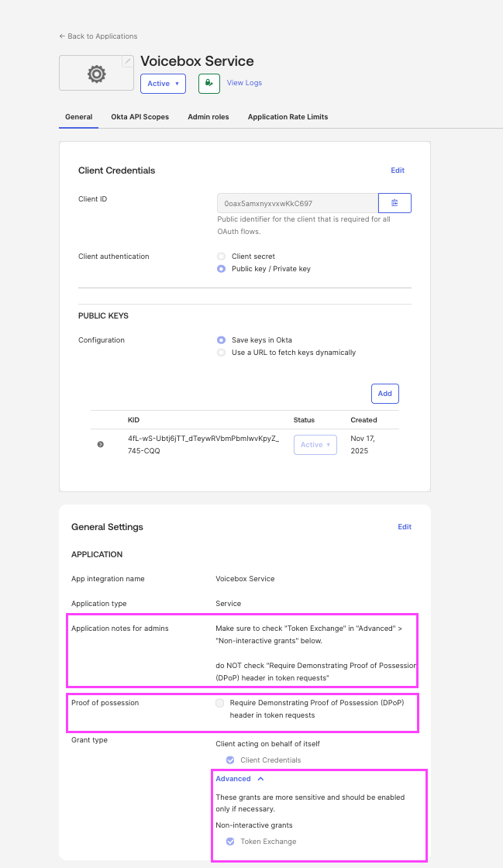Toggle the Client Credentials grant checkbox
The image size is (503, 868).
pos(230,760)
